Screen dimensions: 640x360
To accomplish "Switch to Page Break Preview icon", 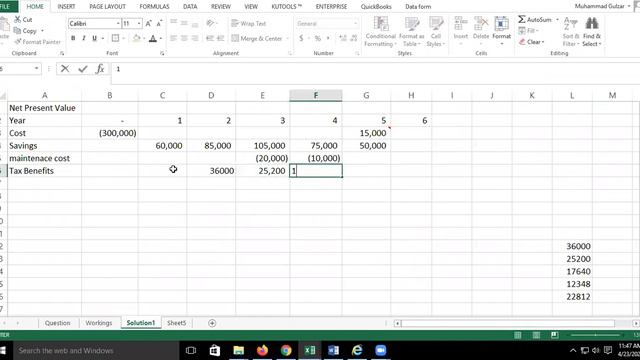I will pos(554,335).
